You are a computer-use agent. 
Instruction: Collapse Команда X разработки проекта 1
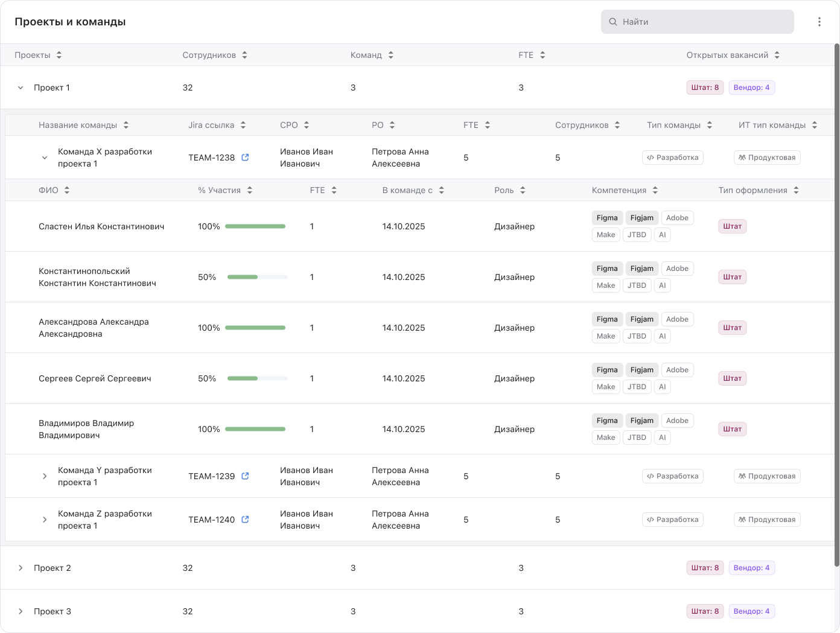coord(45,157)
